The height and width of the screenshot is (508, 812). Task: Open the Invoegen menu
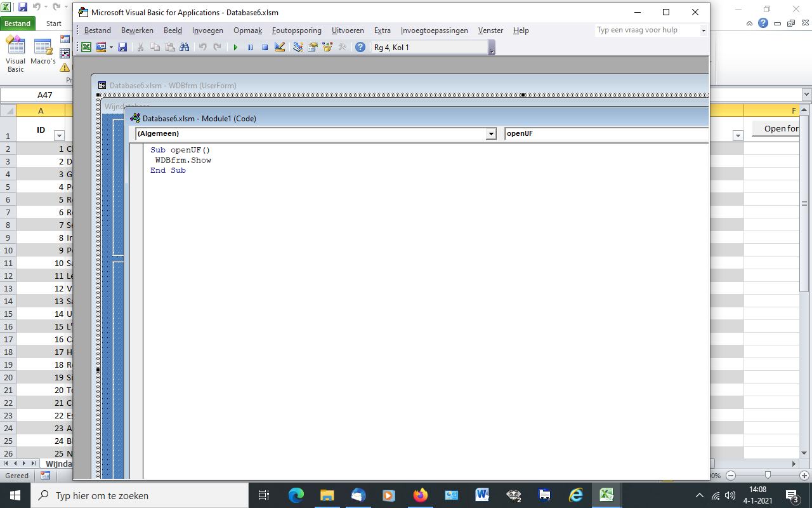[207, 30]
